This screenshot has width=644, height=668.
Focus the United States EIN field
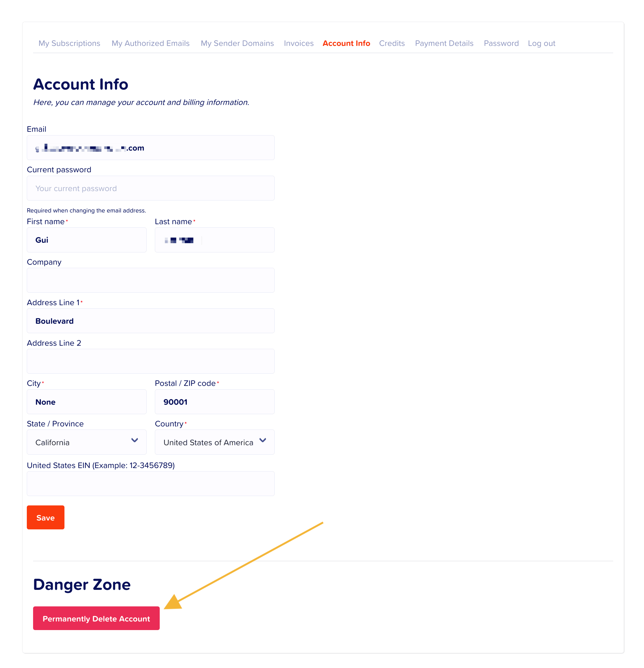coord(151,484)
